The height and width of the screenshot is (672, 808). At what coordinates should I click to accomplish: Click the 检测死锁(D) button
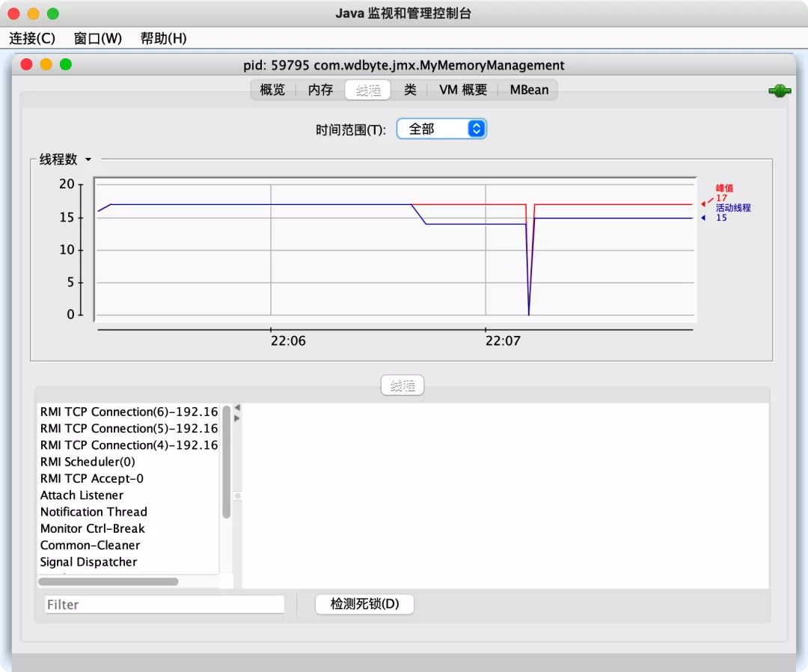pos(364,604)
